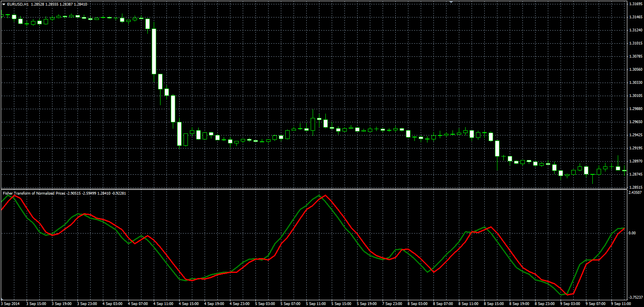Click the 2.43507 indicator scale maximum
This screenshot has width=644, height=307.
(636, 193)
